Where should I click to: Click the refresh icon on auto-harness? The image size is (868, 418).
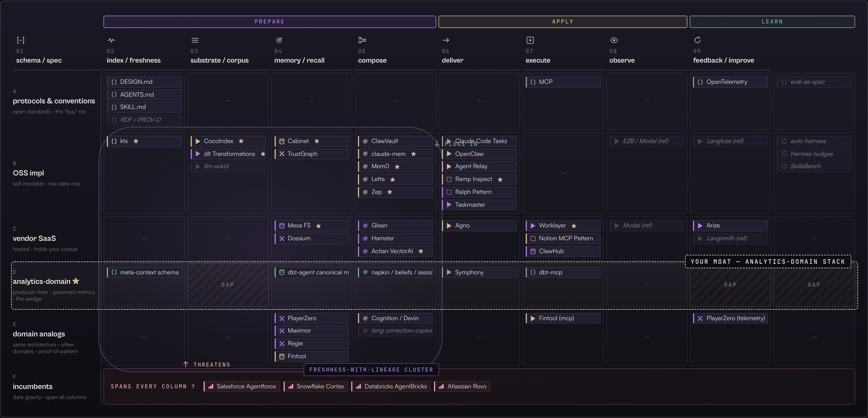click(x=784, y=141)
